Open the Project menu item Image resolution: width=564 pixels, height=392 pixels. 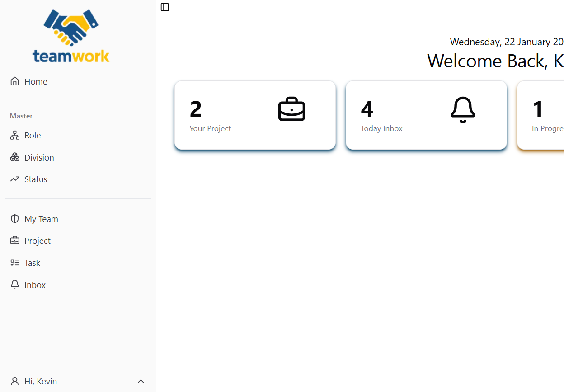click(x=37, y=241)
